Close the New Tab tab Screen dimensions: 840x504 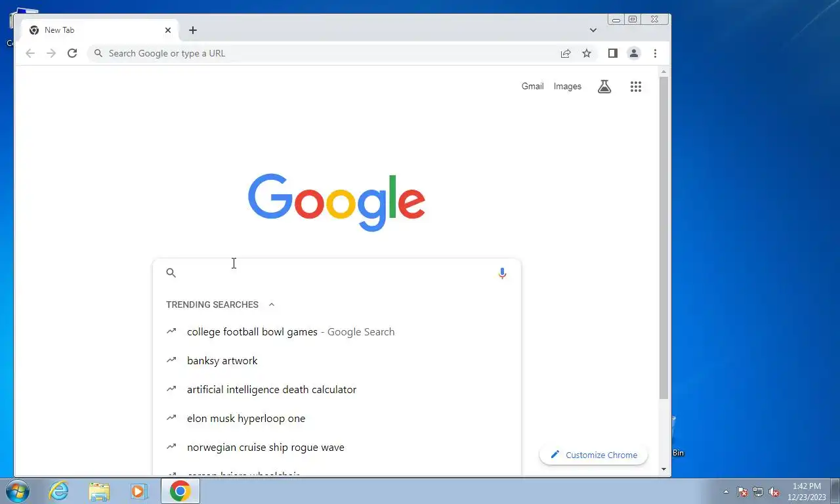(167, 30)
